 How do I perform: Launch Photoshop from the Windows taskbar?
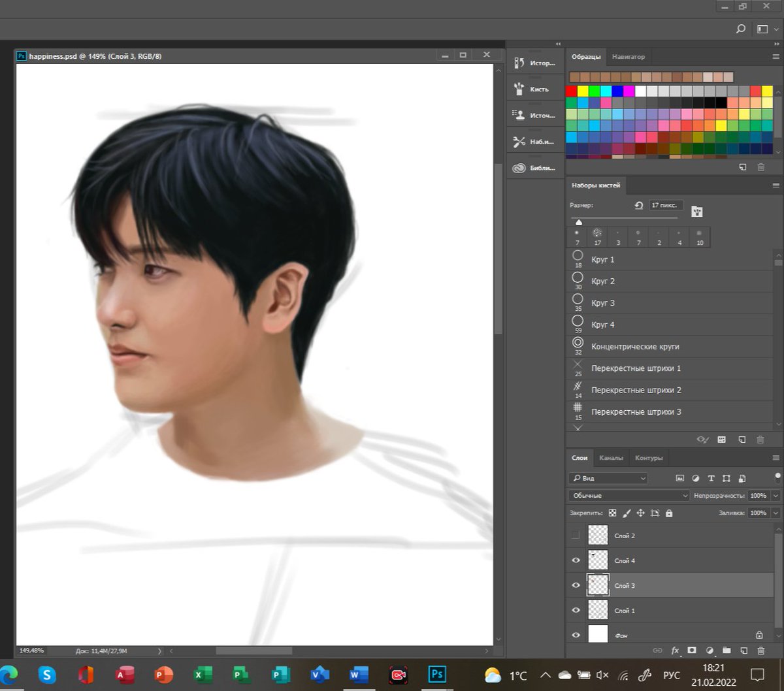tap(436, 674)
